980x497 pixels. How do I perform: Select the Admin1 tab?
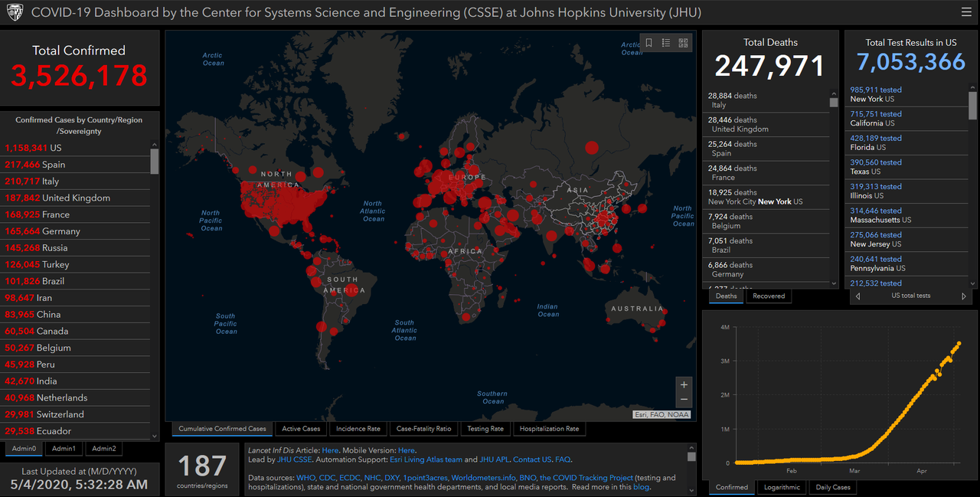click(x=64, y=449)
